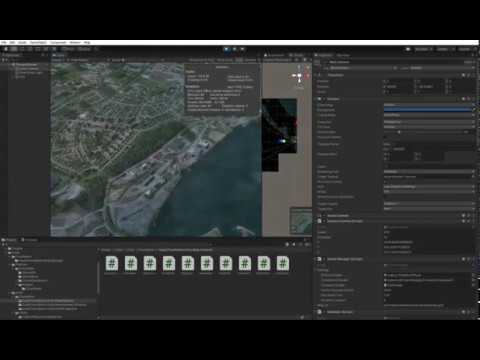
Task: Switch to the Project tab
Action: tap(9, 240)
